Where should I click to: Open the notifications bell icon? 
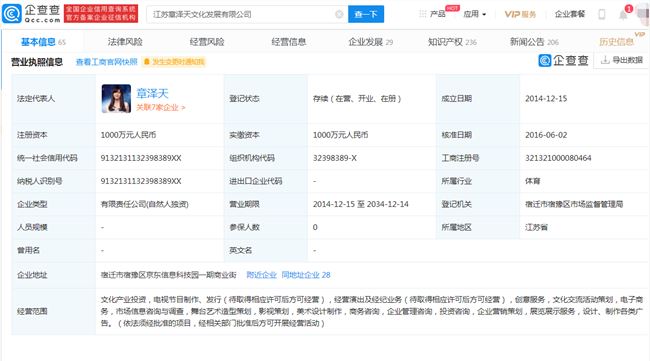click(623, 15)
